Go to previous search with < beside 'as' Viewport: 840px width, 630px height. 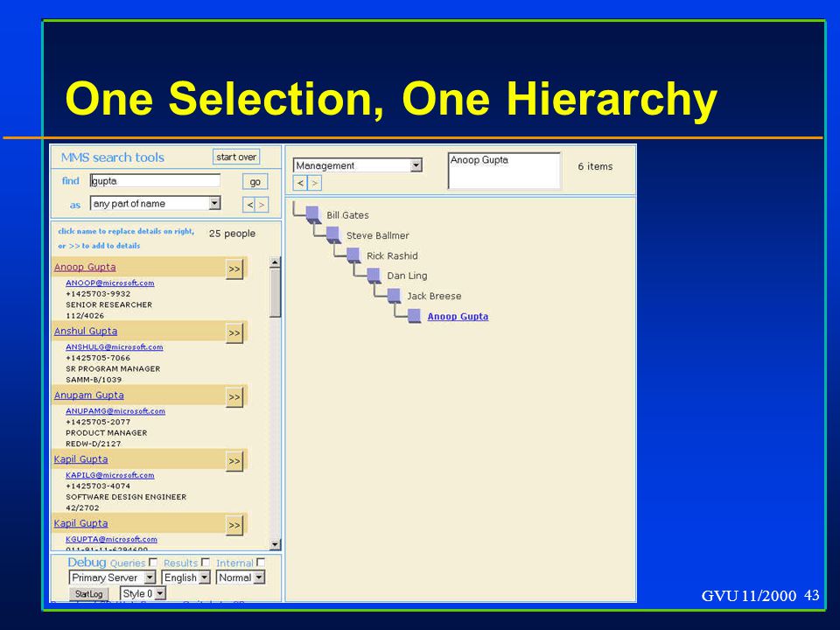[x=249, y=205]
